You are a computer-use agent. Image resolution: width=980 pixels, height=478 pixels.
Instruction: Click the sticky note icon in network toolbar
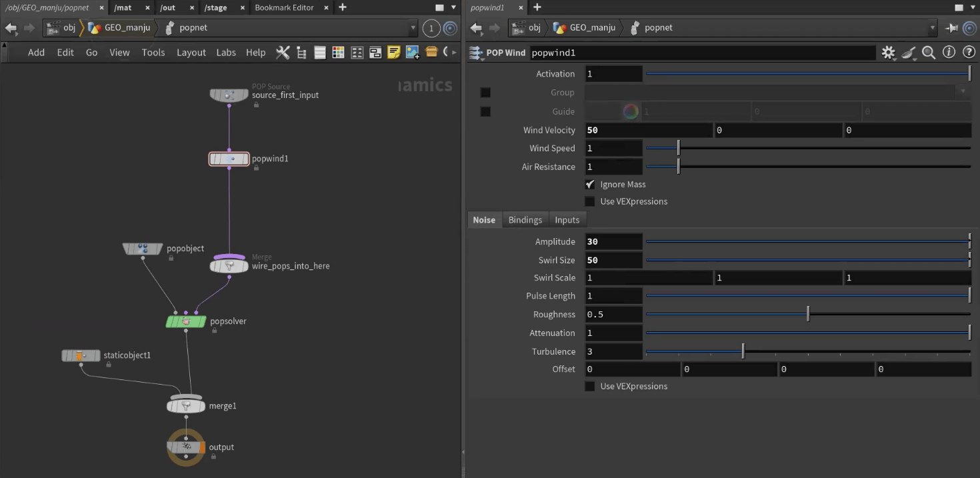[393, 53]
